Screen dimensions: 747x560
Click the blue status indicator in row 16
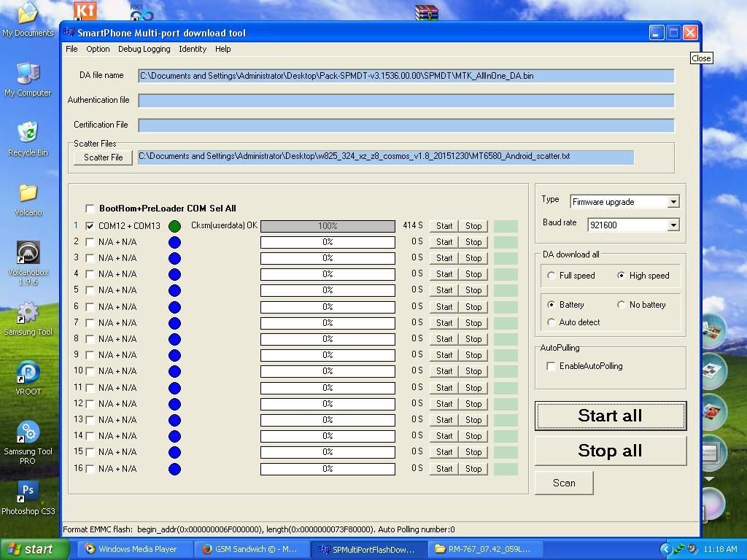point(175,469)
